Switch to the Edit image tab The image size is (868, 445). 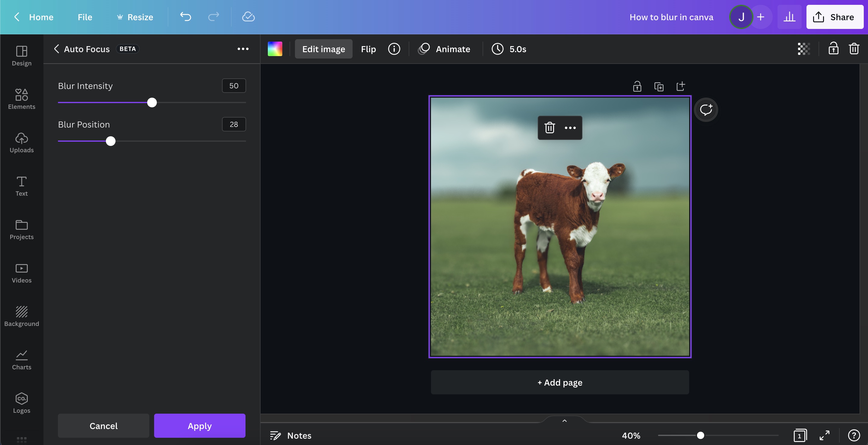click(323, 49)
